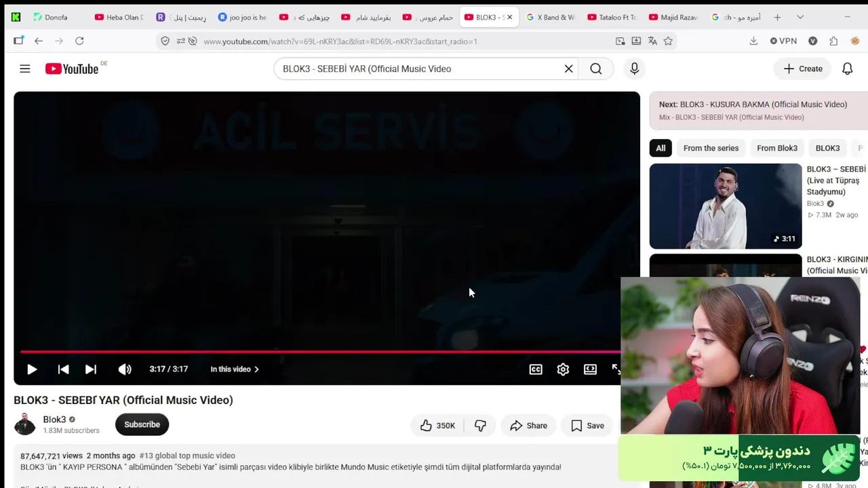Screen dimensions: 868x488
Task: Open the site security shield icon
Action: click(x=165, y=41)
